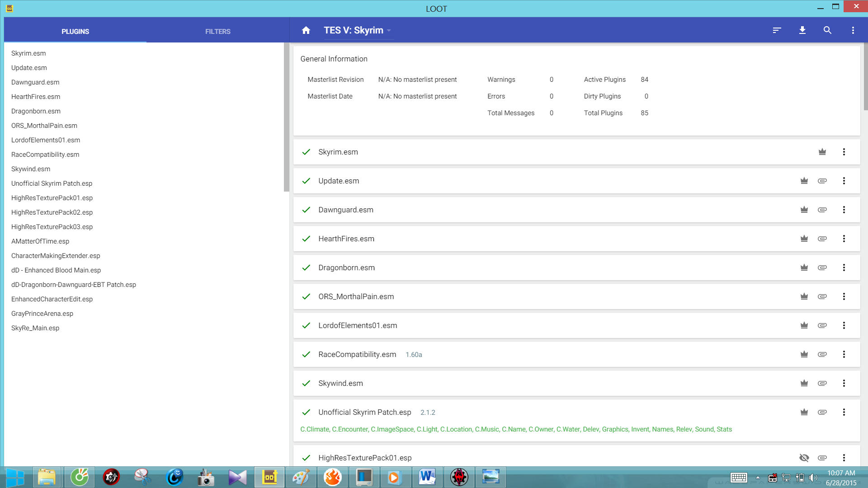The image size is (868, 488).
Task: Open the Dragonborn.esm card three-dot menu
Action: click(844, 267)
